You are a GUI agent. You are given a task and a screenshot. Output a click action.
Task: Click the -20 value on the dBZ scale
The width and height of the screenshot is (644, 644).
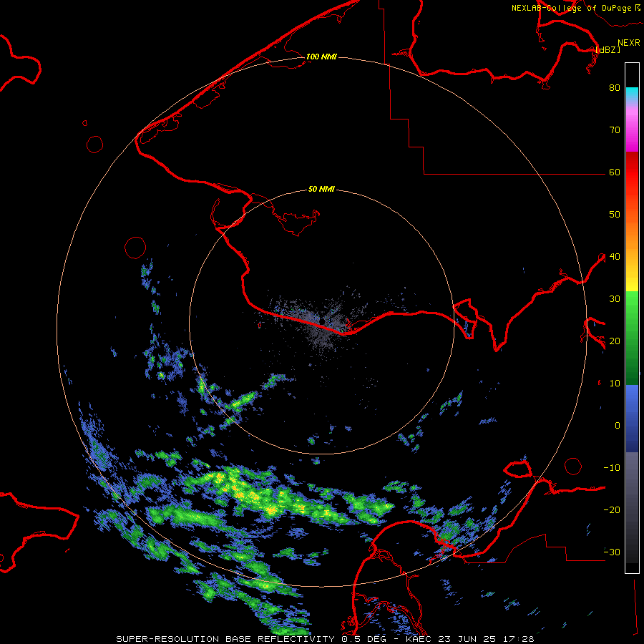click(612, 509)
